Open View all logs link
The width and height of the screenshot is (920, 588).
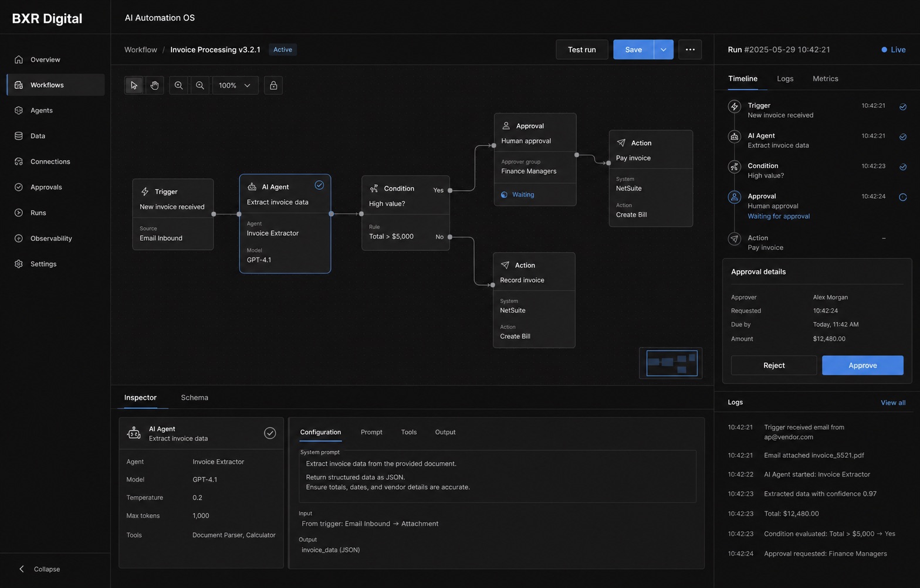pyautogui.click(x=893, y=403)
